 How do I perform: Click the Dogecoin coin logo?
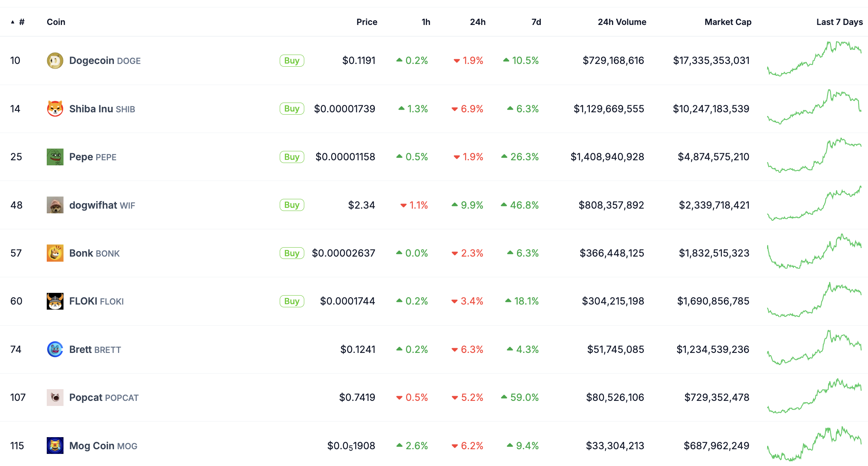[55, 61]
